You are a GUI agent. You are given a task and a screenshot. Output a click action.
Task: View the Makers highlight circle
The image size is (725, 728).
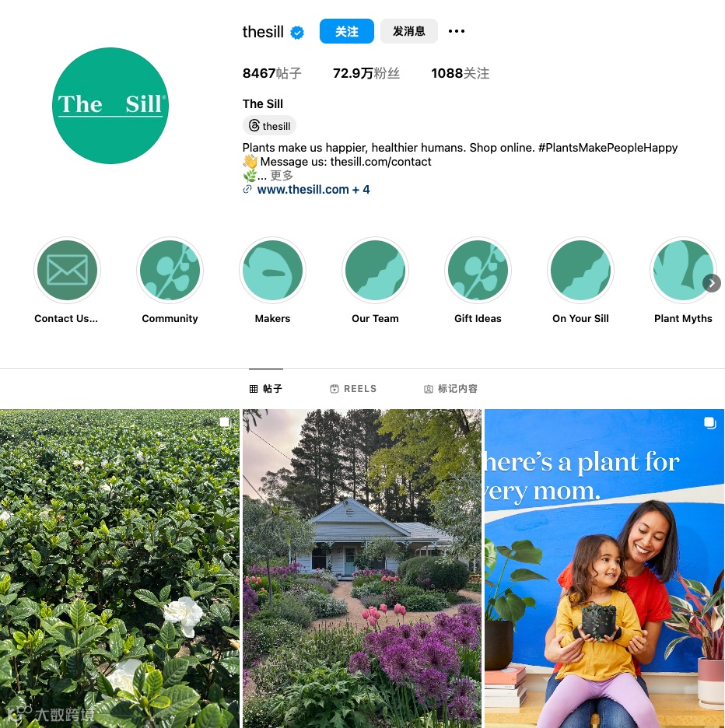(x=272, y=270)
